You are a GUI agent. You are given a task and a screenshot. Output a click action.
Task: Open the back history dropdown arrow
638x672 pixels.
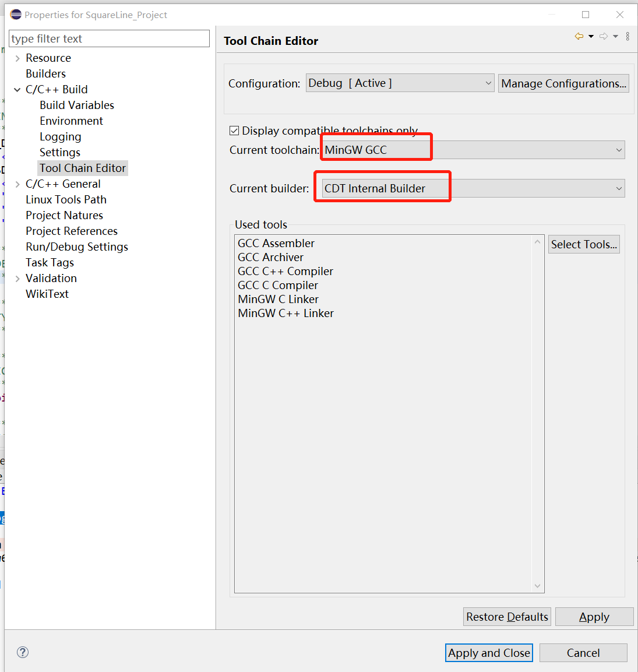[591, 37]
